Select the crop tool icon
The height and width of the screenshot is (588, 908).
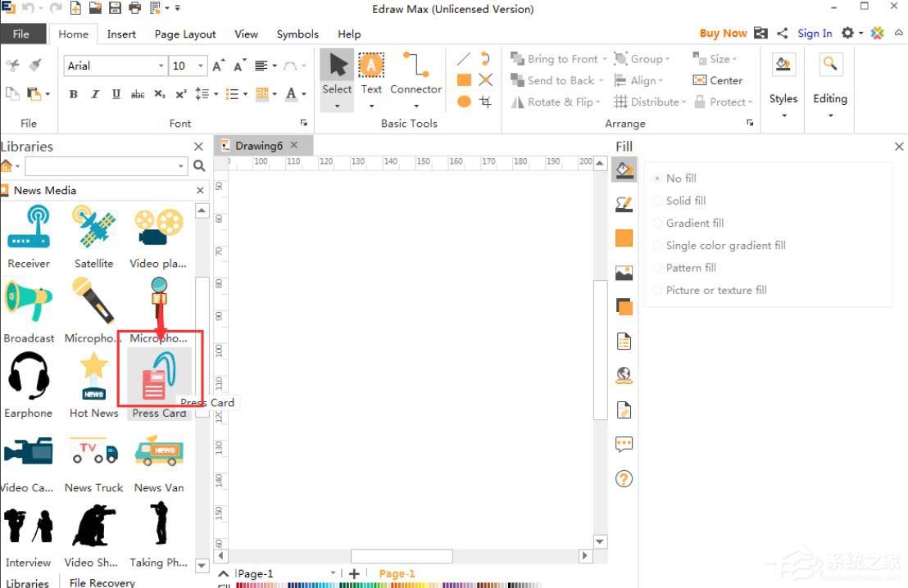[x=486, y=102]
